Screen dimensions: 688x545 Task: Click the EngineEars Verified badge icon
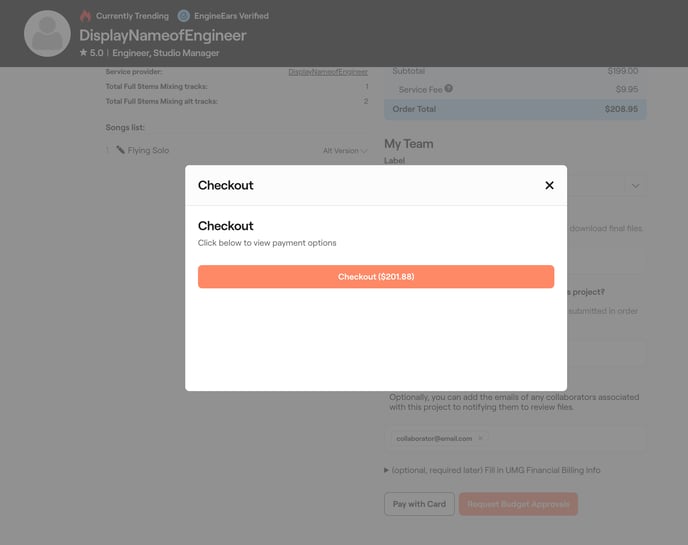click(x=184, y=16)
